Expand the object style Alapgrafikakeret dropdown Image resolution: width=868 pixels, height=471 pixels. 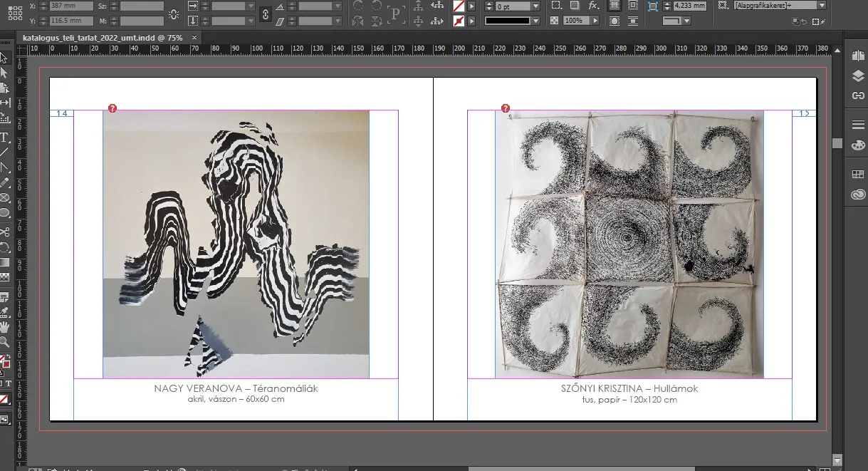coord(822,5)
